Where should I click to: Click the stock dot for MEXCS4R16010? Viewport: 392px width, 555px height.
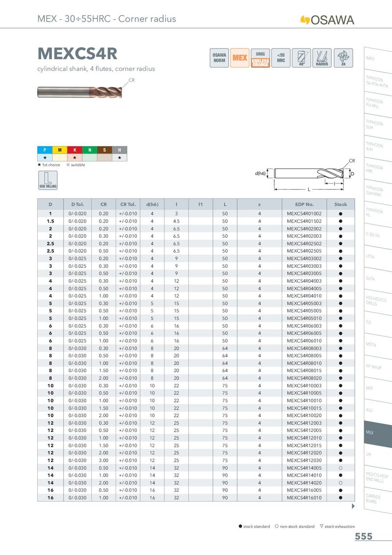341,498
